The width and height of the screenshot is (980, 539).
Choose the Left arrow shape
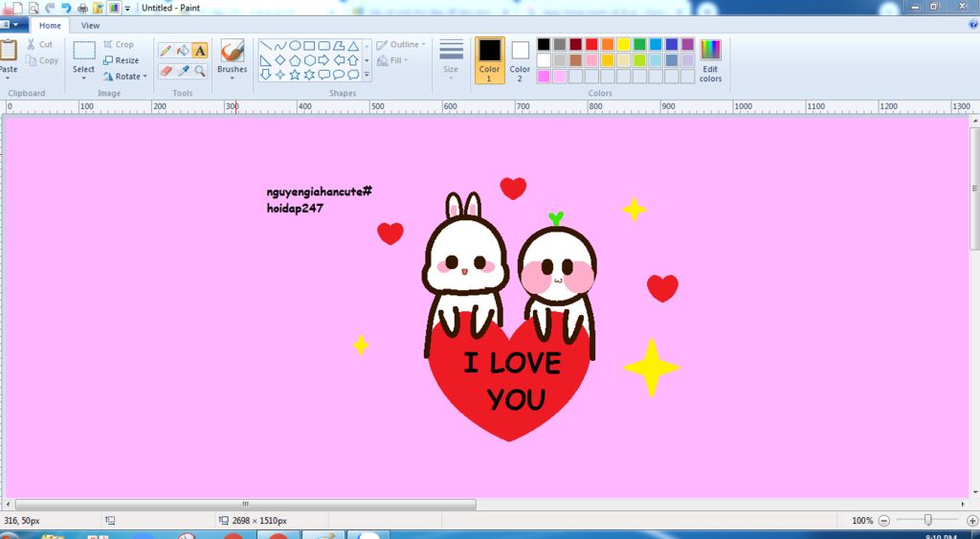click(x=339, y=60)
